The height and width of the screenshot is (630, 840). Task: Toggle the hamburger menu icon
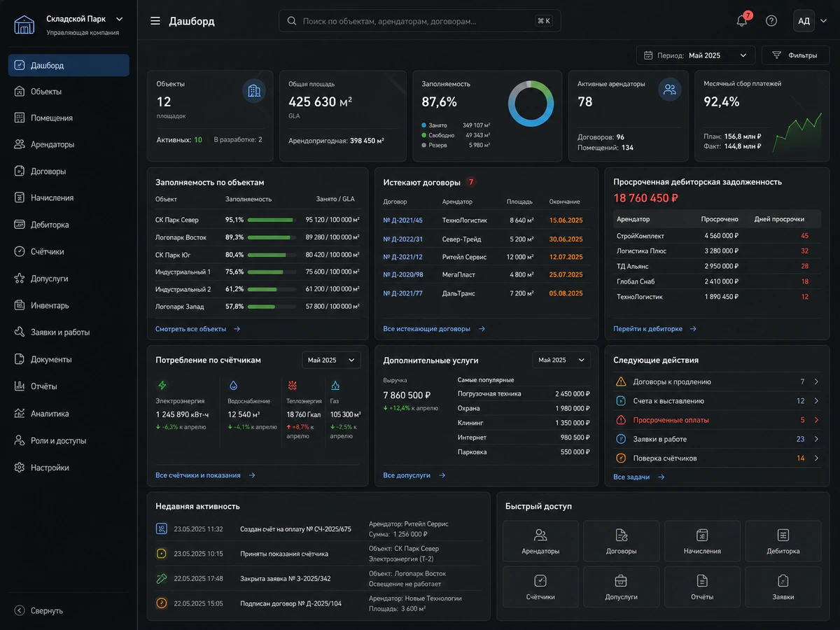tap(155, 21)
